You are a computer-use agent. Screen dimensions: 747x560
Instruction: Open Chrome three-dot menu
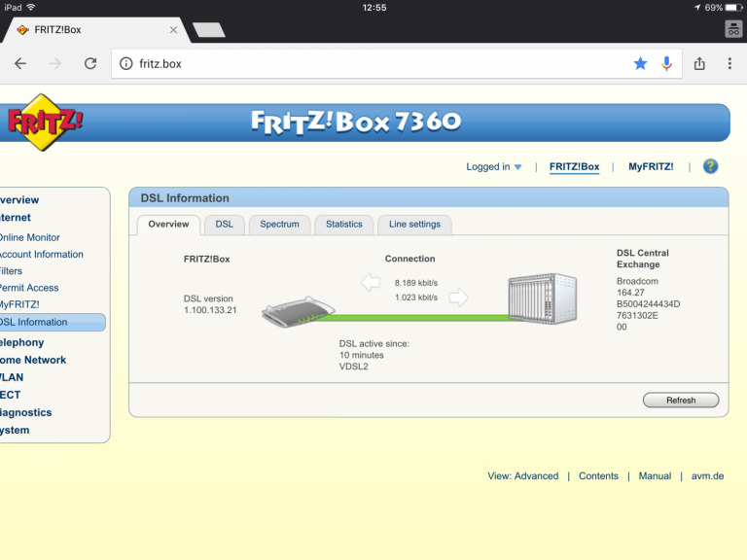[729, 63]
